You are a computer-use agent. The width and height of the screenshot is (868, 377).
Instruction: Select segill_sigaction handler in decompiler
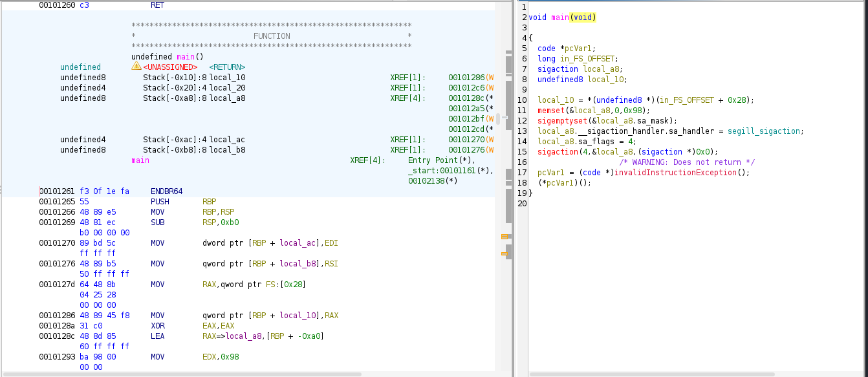763,131
